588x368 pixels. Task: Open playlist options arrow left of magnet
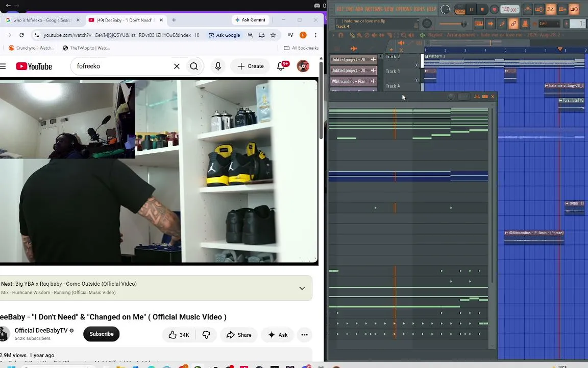coord(333,35)
